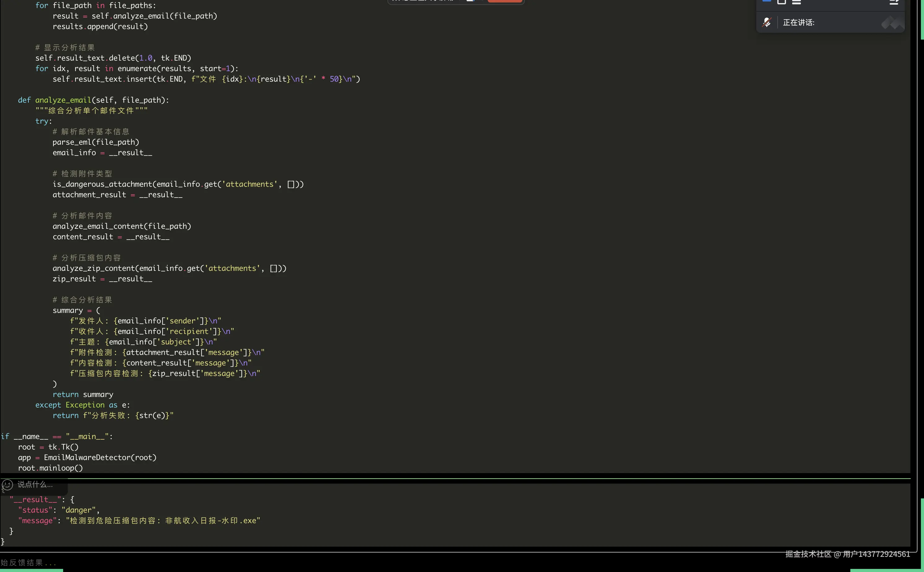Click the white square icon in meeting panel

[782, 2]
